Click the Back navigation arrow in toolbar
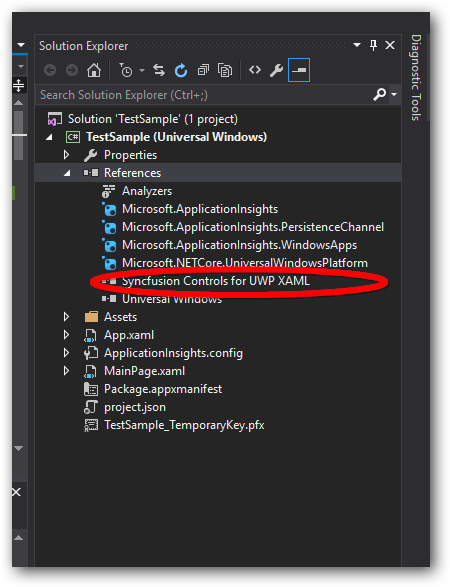 pos(50,70)
